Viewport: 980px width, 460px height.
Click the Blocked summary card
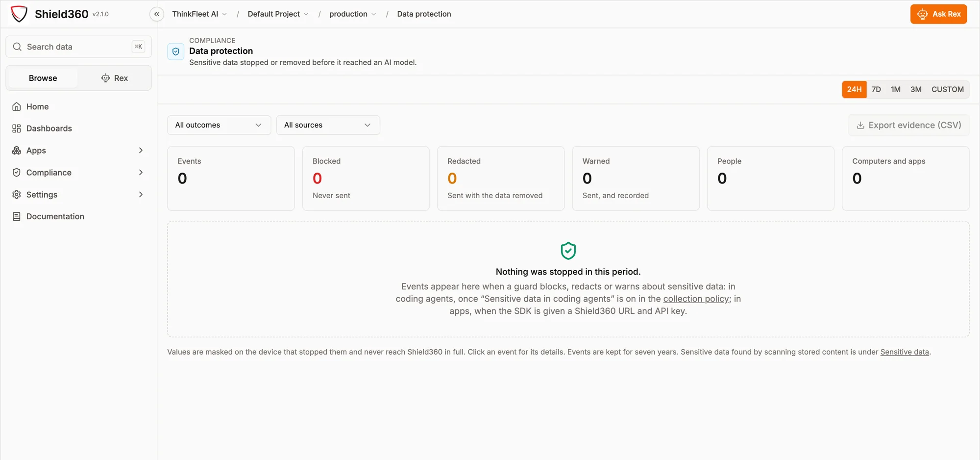pos(366,179)
